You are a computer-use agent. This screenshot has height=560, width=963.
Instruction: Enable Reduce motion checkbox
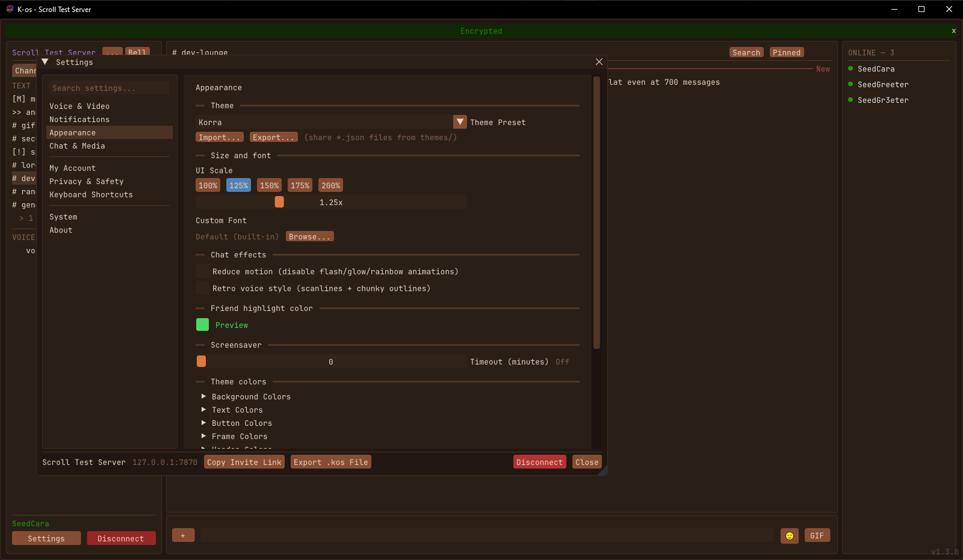(x=202, y=271)
